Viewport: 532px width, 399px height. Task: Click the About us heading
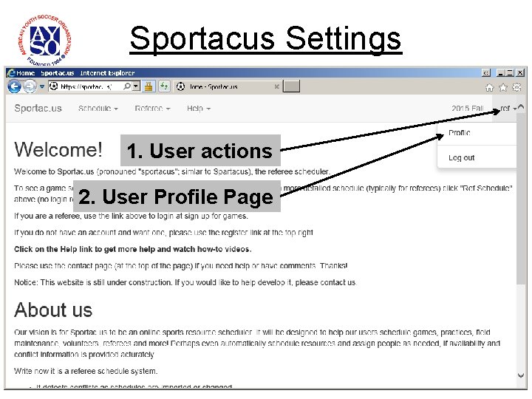pyautogui.click(x=53, y=310)
